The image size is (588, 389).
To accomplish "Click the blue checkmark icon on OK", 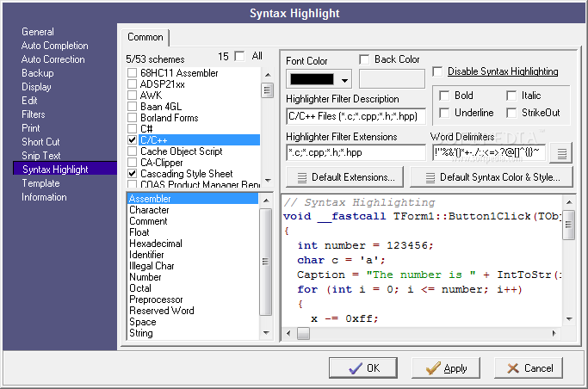I will (x=356, y=368).
